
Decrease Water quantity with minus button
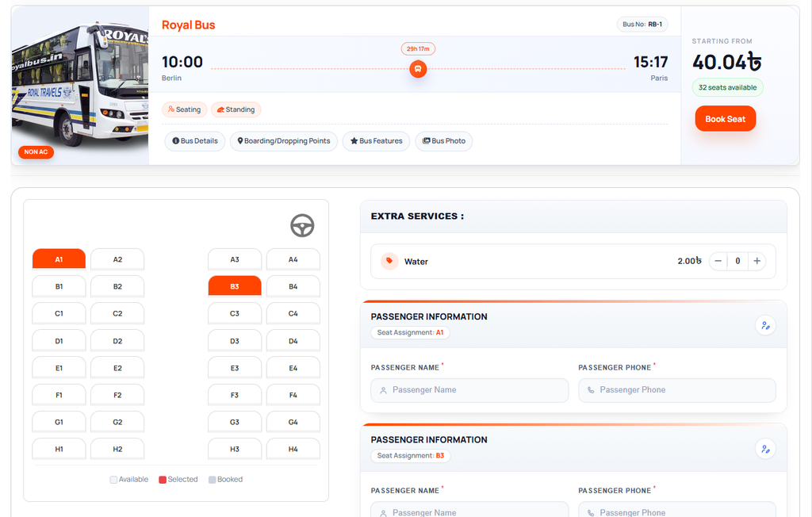[x=718, y=261]
